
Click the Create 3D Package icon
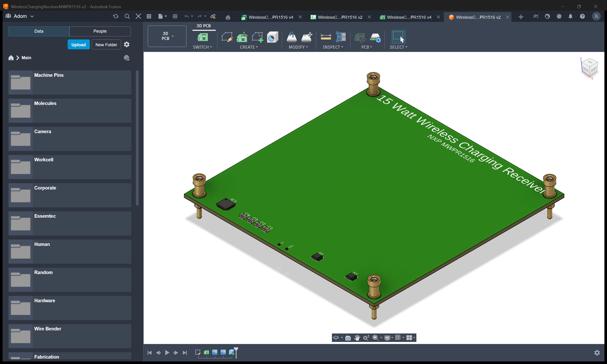[273, 37]
